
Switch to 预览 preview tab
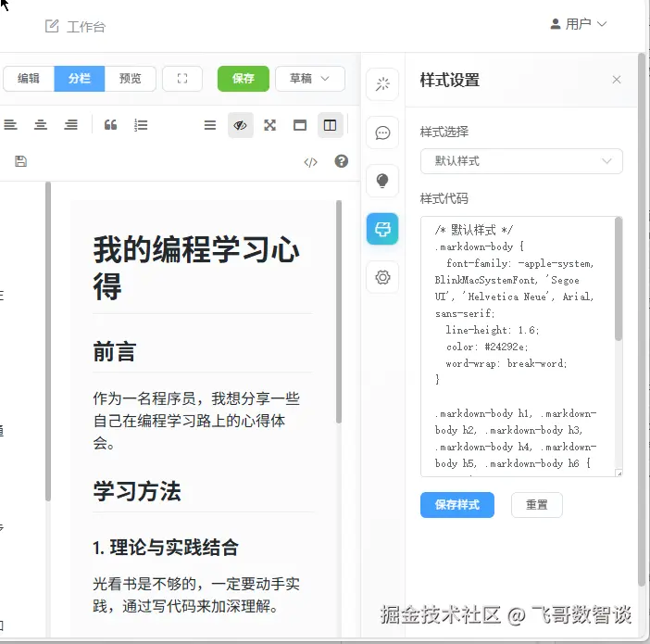(x=131, y=79)
